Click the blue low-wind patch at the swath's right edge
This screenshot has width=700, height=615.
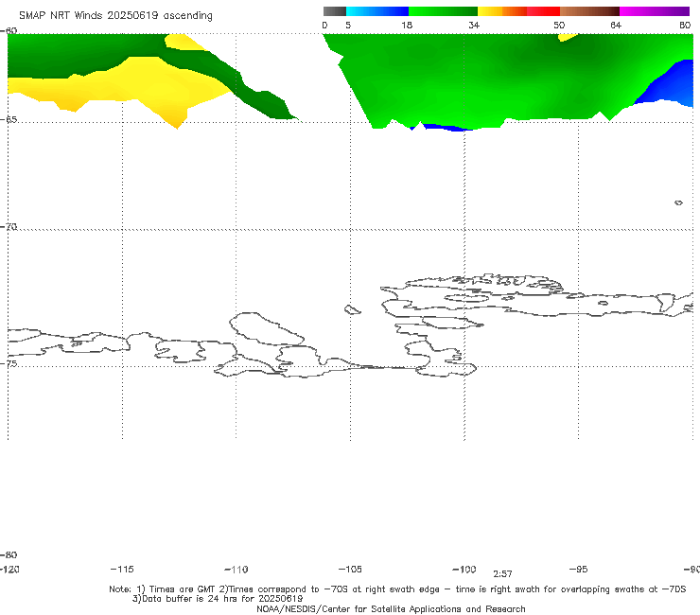pyautogui.click(x=670, y=85)
